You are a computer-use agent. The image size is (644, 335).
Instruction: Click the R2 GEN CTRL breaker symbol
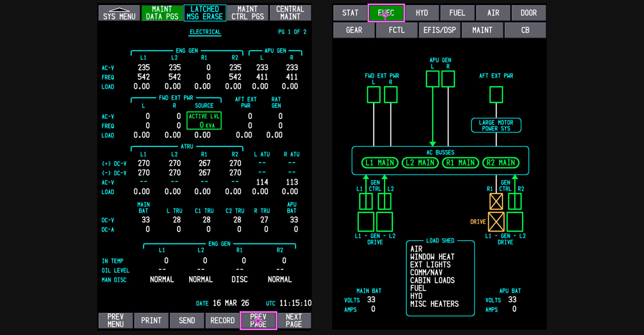point(515,202)
